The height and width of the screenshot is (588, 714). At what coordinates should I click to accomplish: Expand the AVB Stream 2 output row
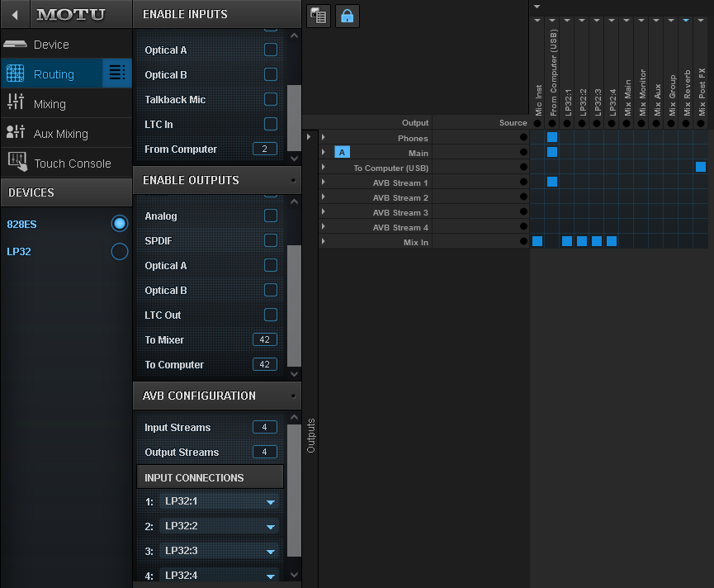pos(324,197)
